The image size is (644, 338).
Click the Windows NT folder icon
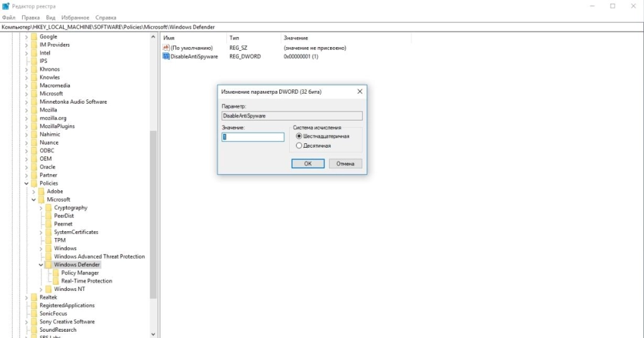click(x=48, y=289)
